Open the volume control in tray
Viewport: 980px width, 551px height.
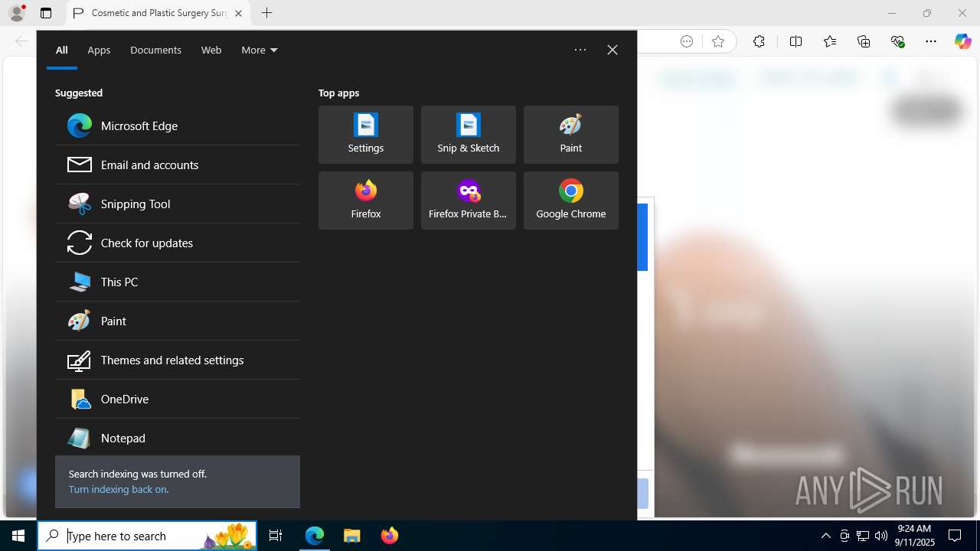click(881, 536)
